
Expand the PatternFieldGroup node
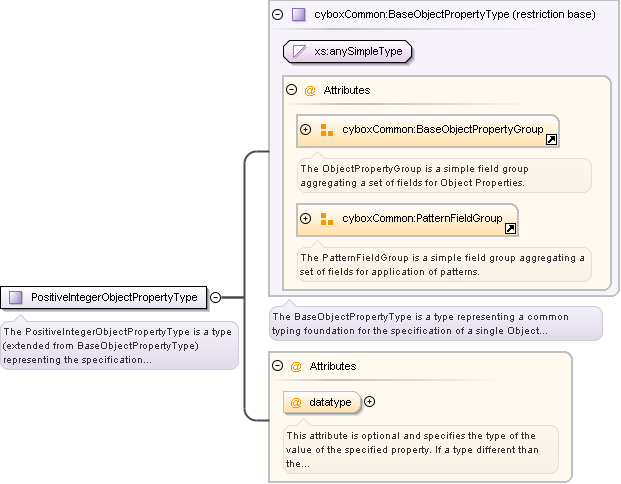[x=306, y=219]
